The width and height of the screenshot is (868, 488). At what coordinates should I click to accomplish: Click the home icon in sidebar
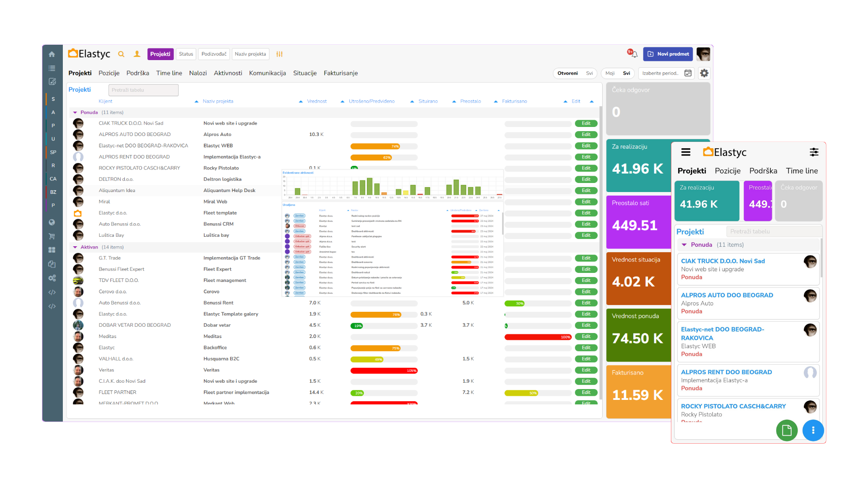(x=52, y=54)
